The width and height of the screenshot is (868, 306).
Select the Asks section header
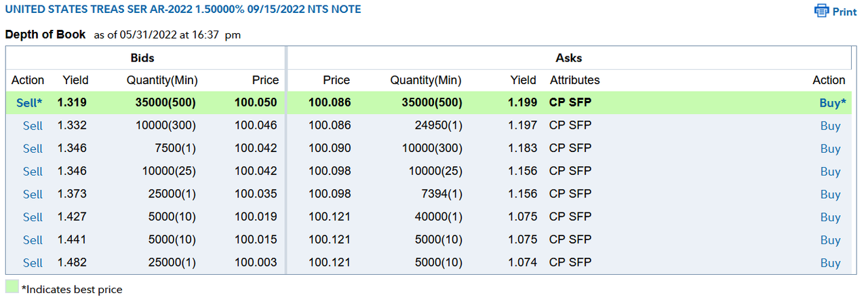coord(569,58)
